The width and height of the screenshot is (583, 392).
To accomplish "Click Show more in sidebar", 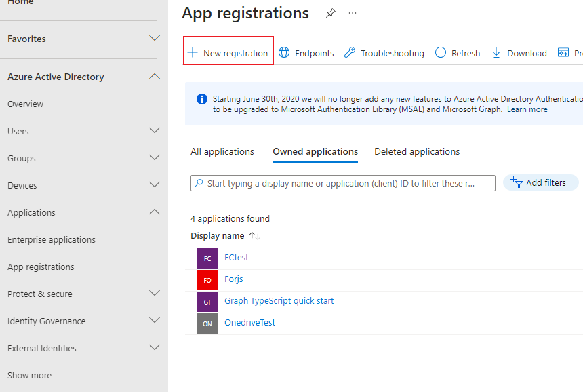I will [x=29, y=375].
